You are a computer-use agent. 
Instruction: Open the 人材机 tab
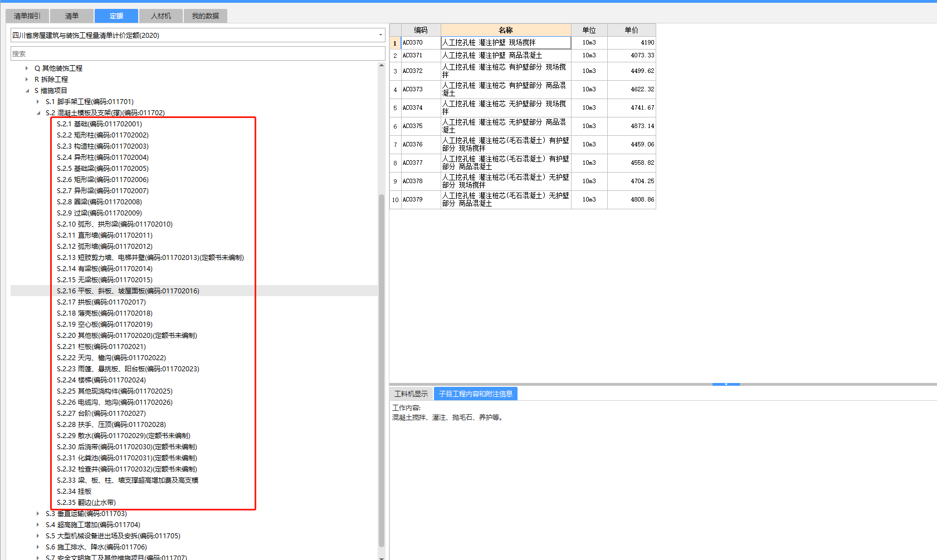[x=161, y=16]
